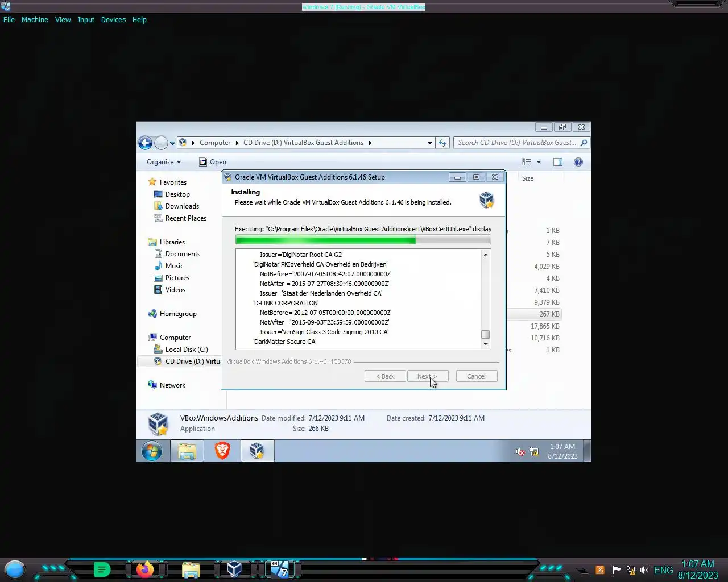Screen dimensions: 728x582
Task: Open the view options dropdown arrow
Action: pos(539,162)
